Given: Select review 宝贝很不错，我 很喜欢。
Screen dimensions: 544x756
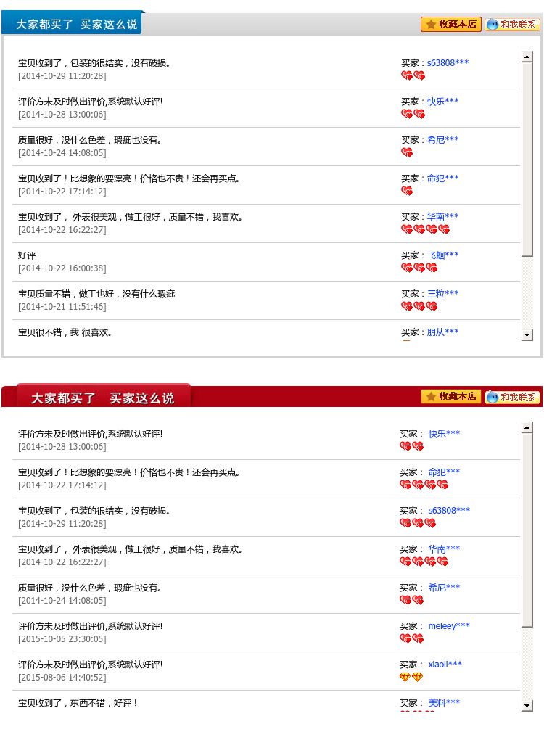Looking at the screenshot, I should [65, 332].
